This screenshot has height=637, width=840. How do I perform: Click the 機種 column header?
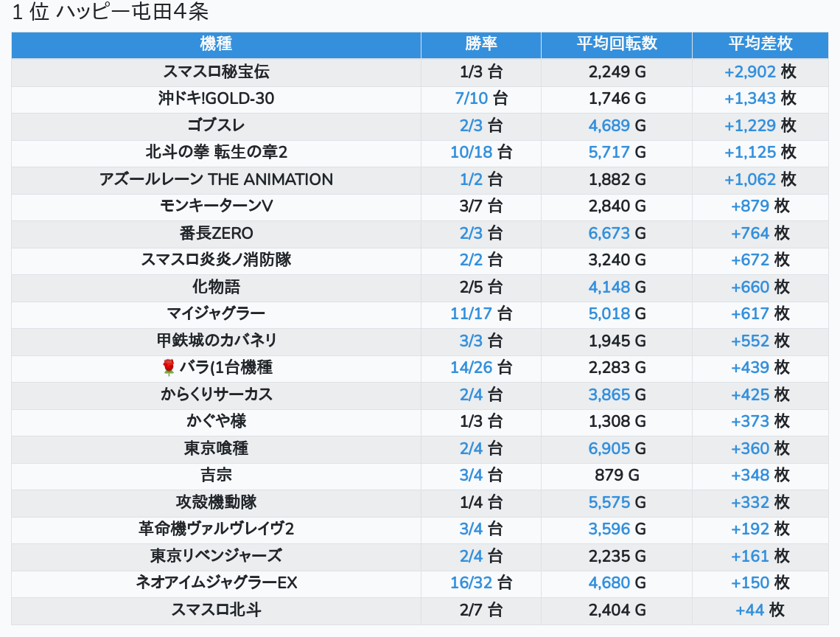216,44
